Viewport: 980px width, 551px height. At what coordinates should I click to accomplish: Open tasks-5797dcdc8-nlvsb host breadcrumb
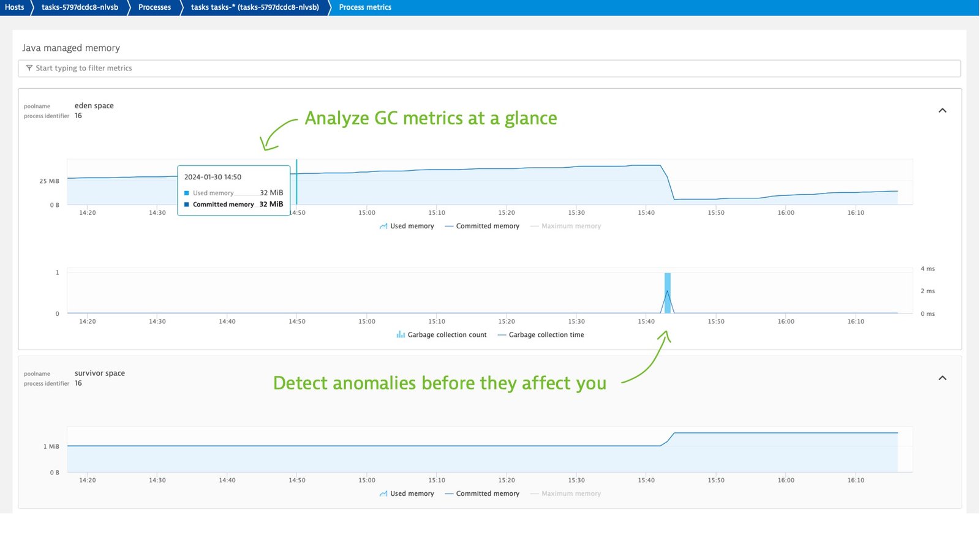click(x=80, y=7)
